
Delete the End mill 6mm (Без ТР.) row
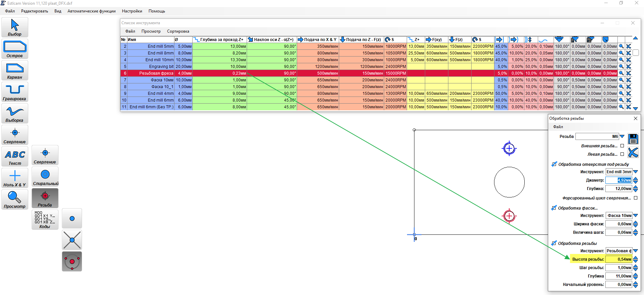click(629, 107)
